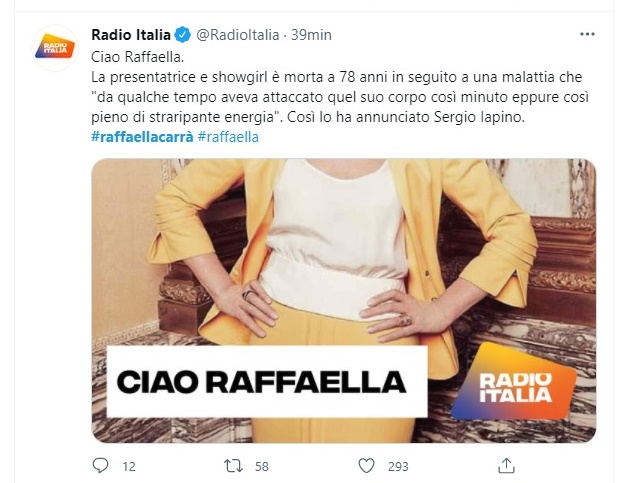Screen dimensions: 626x483
Task: Click the CIAO RAFFAELLA banner text
Action: (x=261, y=382)
